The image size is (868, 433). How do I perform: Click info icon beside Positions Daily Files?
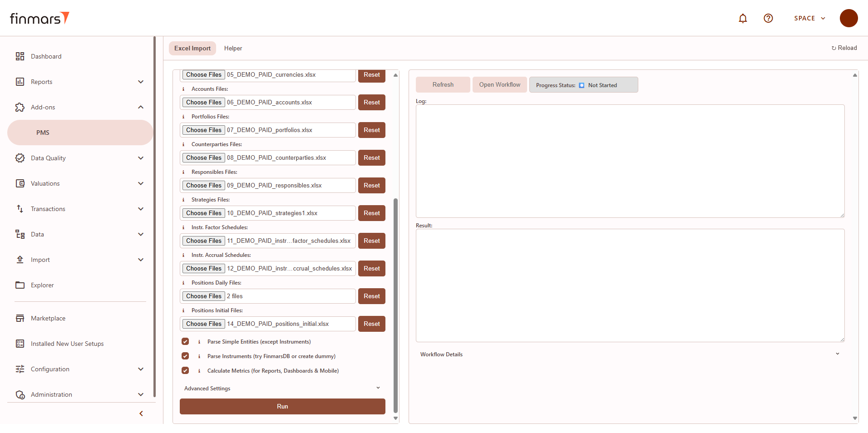(x=183, y=283)
